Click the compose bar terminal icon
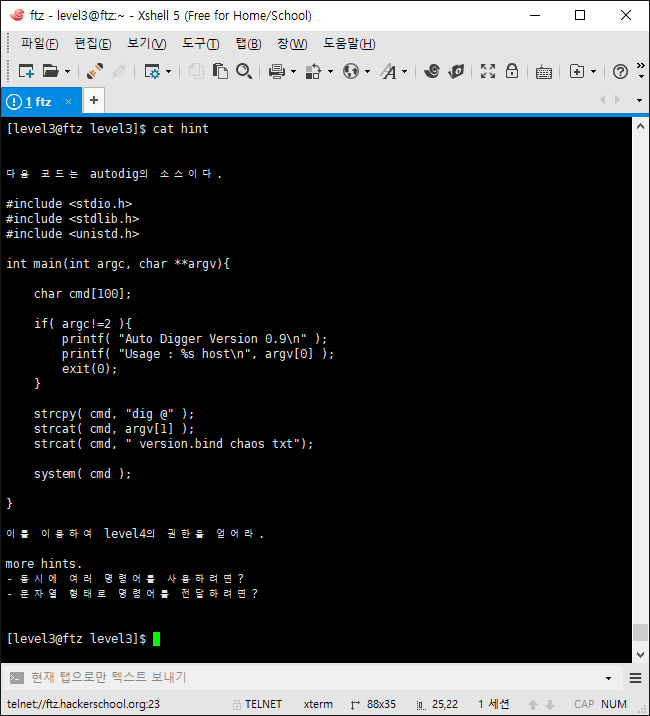The image size is (650, 716). tap(17, 678)
